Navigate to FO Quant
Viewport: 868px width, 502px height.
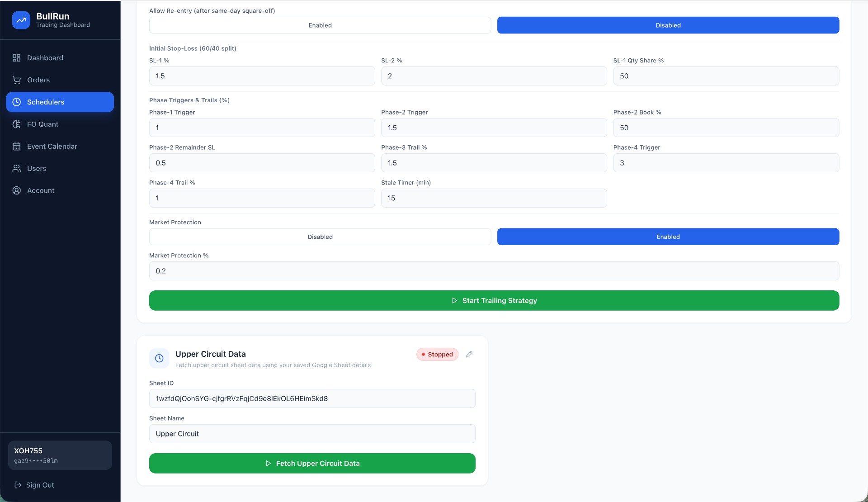(x=60, y=124)
